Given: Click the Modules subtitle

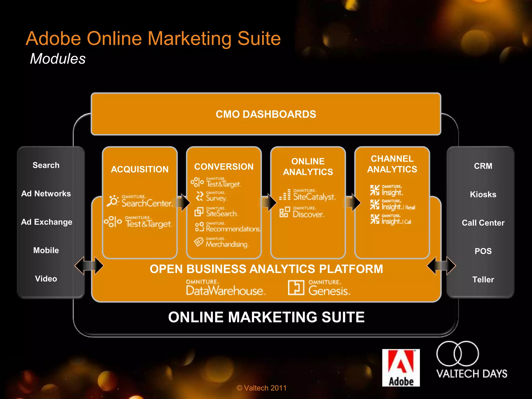Looking at the screenshot, I should point(58,59).
